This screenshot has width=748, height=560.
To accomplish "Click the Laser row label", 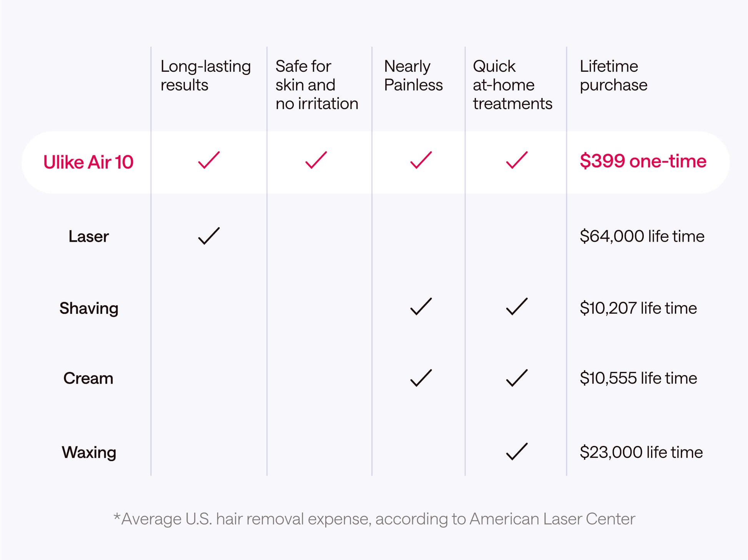I will click(x=88, y=237).
